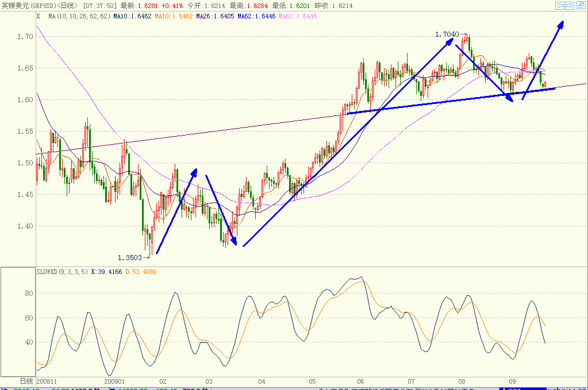Click the K:39.4166 value
This screenshot has height=390, width=588.
coord(106,272)
